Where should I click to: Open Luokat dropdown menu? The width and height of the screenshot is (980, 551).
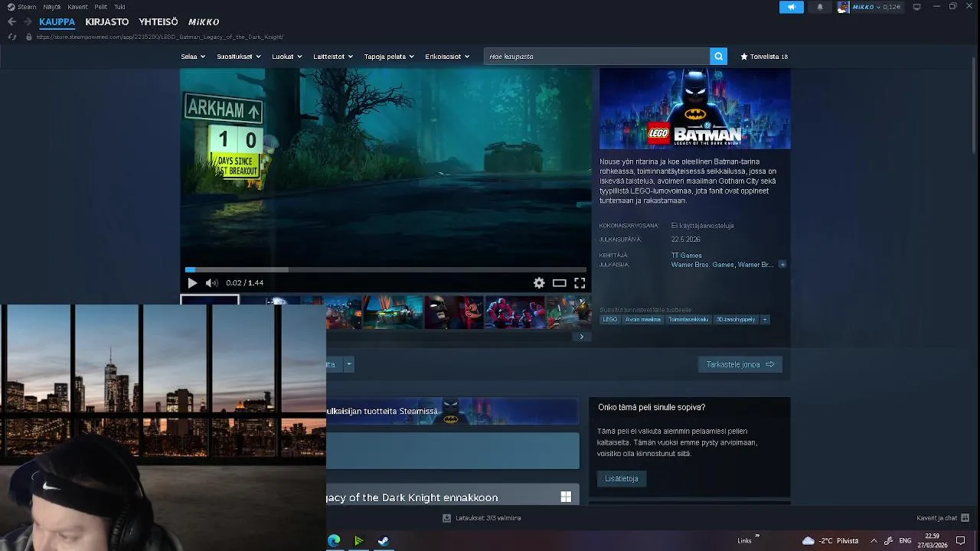click(x=287, y=57)
